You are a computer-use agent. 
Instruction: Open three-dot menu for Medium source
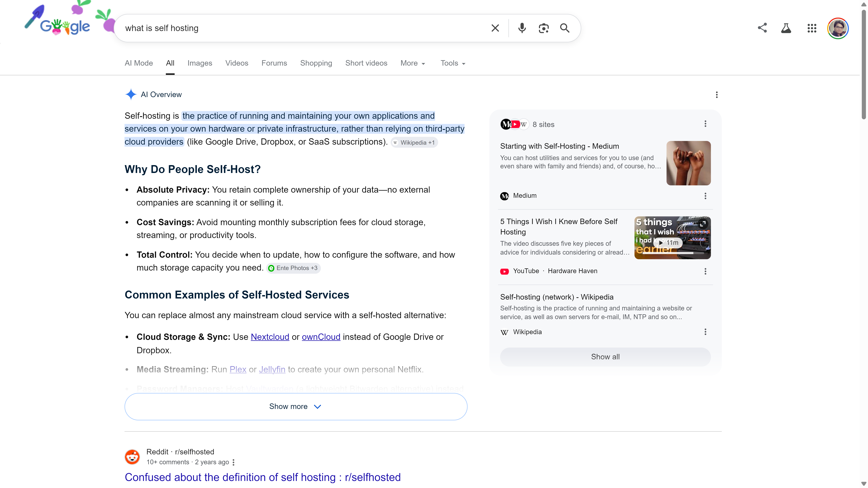coord(705,196)
